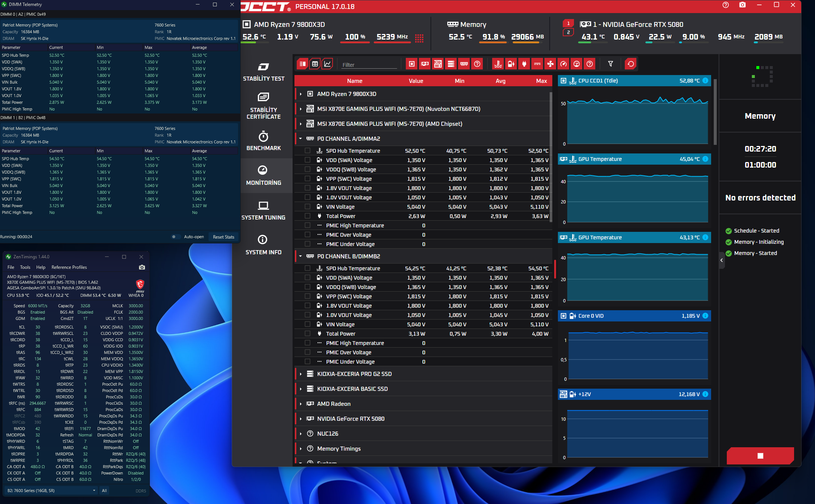Capture a ZenTimings screenshot with camera icon
Screen dimensions: 815x504
(x=142, y=267)
